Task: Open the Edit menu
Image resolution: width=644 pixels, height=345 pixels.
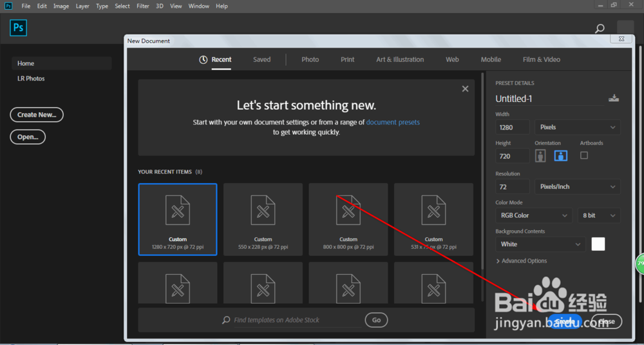Action: pos(42,6)
